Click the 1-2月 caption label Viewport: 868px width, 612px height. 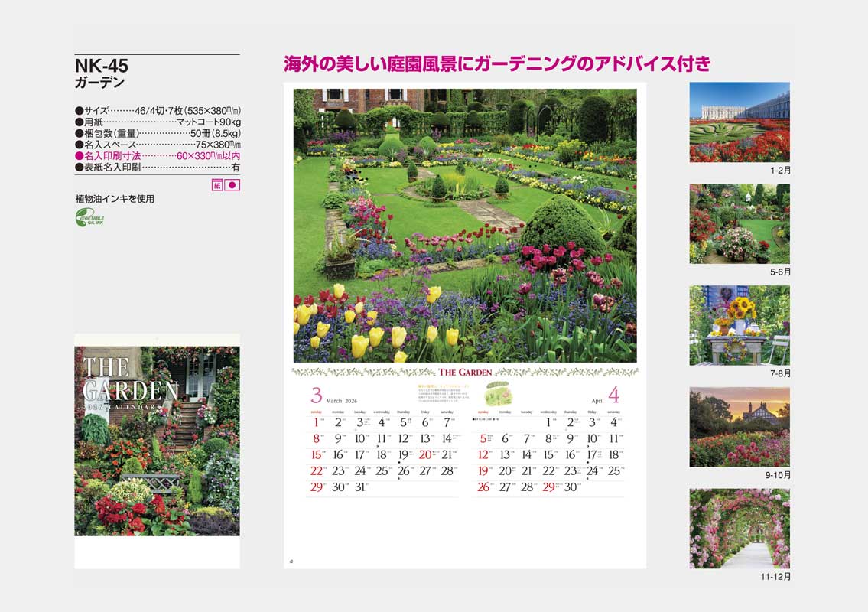point(780,171)
